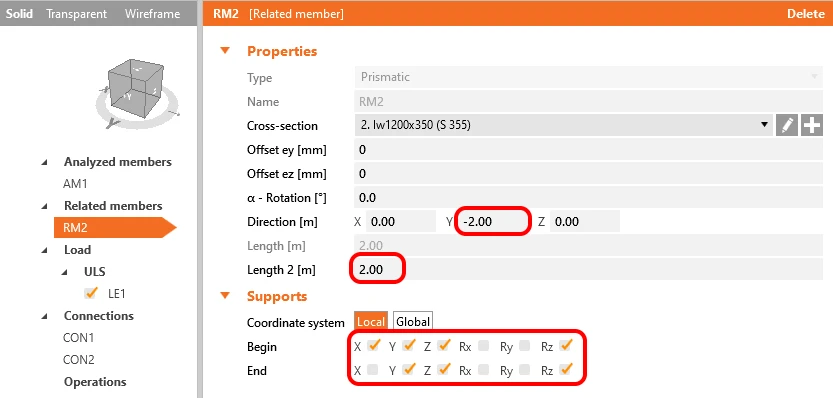Toggle End support Rx checkbox

pos(483,369)
